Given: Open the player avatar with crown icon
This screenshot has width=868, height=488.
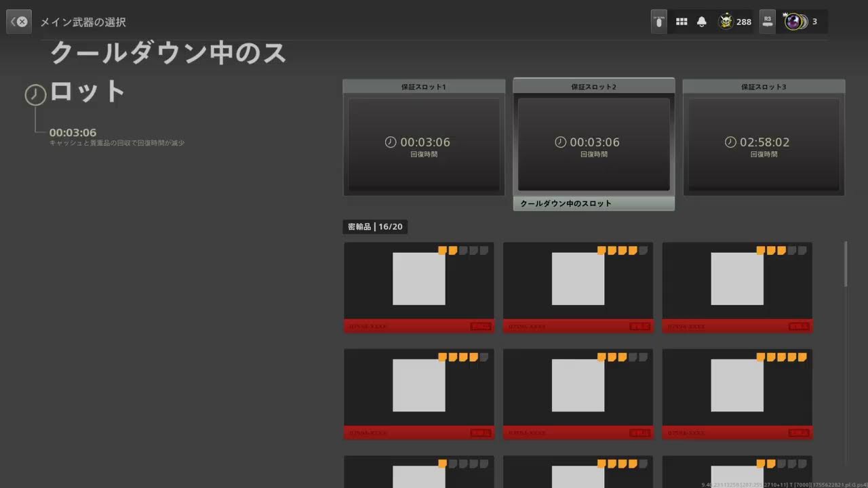Looking at the screenshot, I should click(795, 22).
